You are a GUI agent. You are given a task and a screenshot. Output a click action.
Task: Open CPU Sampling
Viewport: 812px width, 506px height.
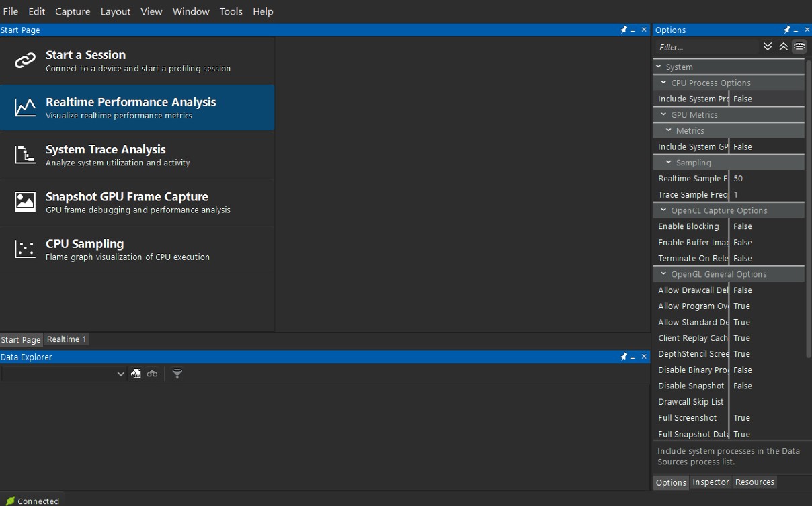coord(137,249)
